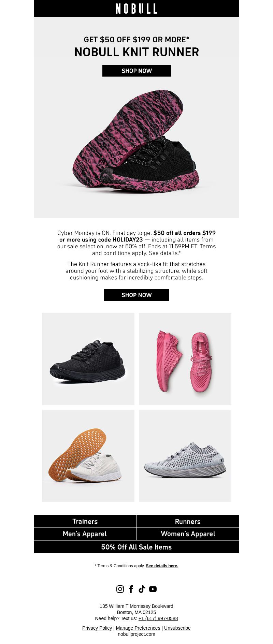Select the grey knit runner thumbnail
The height and width of the screenshot is (644, 273).
pos(185,456)
